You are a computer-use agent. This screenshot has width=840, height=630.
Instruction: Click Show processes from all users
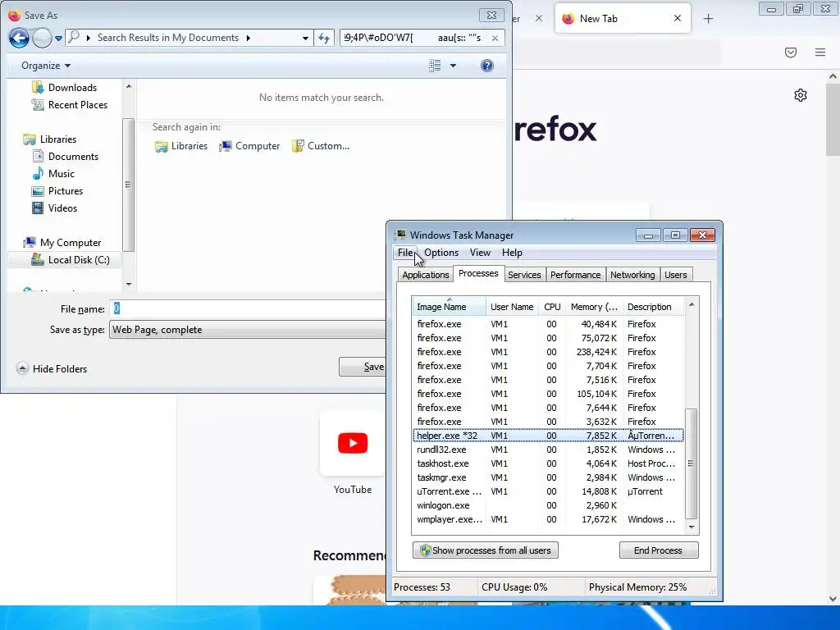coord(486,550)
